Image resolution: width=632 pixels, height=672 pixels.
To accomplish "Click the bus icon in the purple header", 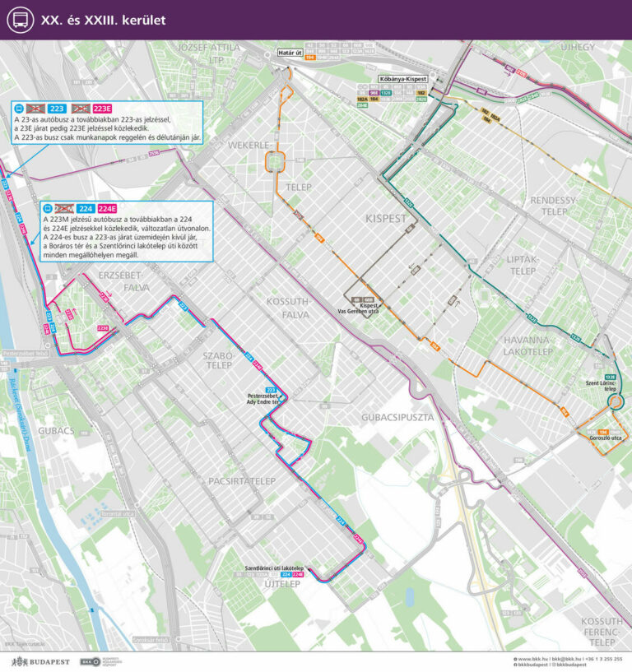I will [x=20, y=20].
